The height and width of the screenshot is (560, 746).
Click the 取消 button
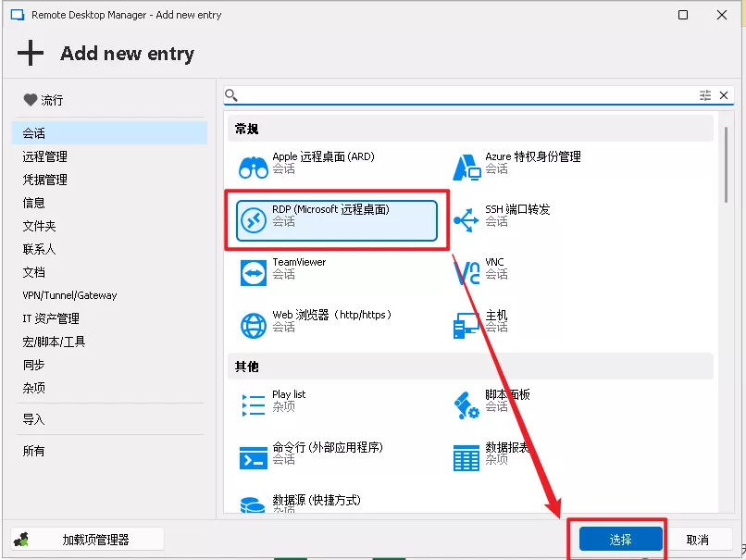[698, 539]
